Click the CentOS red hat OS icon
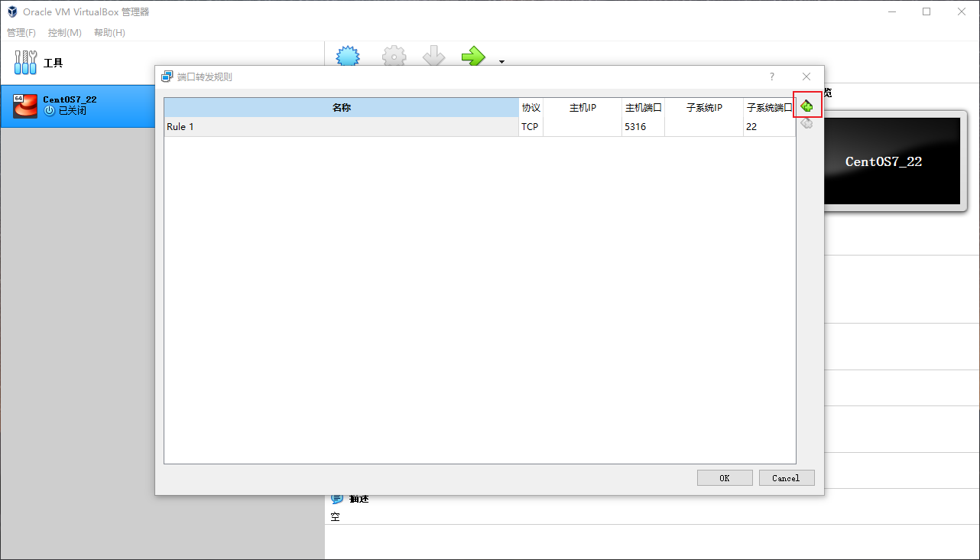 click(x=25, y=106)
